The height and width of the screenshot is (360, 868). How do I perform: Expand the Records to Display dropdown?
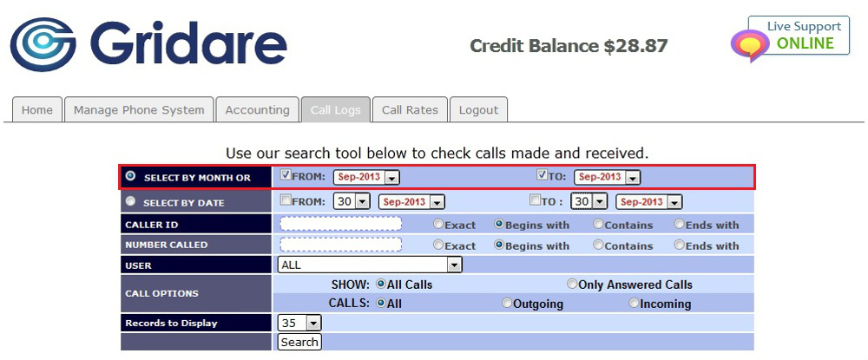299,323
